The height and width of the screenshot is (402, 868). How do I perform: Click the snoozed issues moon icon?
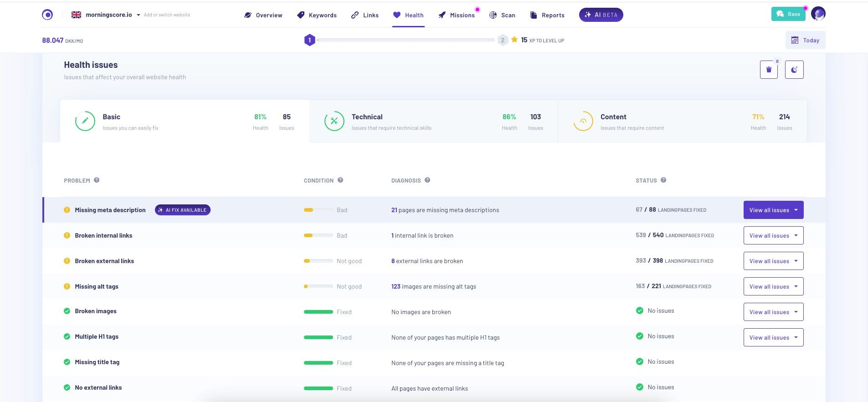pos(794,70)
